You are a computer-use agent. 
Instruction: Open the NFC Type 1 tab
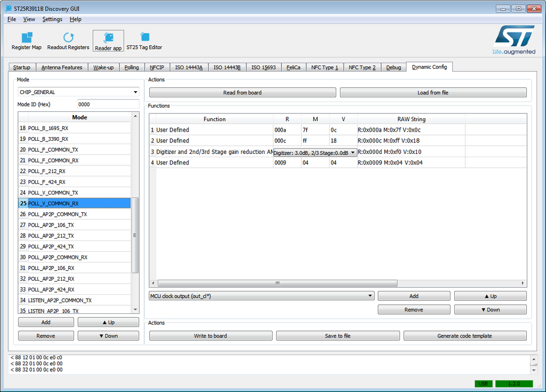tap(325, 68)
